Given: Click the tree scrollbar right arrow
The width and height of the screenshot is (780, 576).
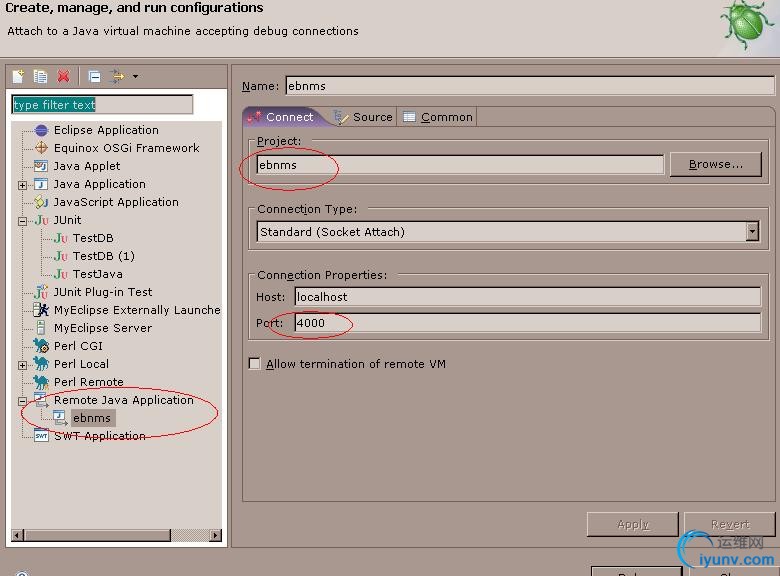Looking at the screenshot, I should (x=215, y=535).
